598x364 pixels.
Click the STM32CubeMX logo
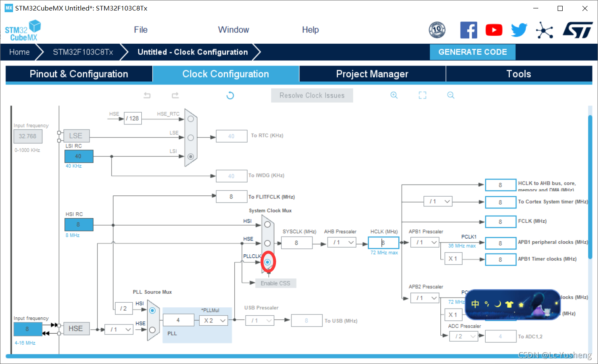pyautogui.click(x=23, y=31)
